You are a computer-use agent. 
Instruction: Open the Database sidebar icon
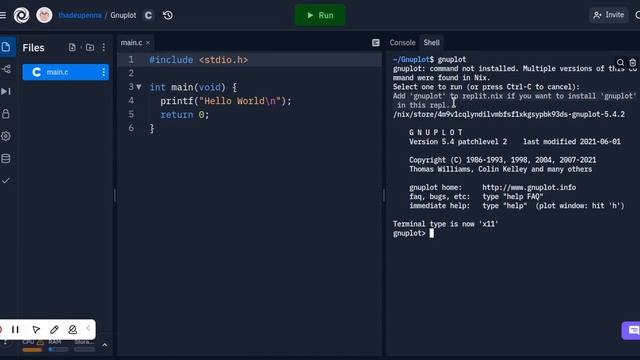tap(6, 158)
